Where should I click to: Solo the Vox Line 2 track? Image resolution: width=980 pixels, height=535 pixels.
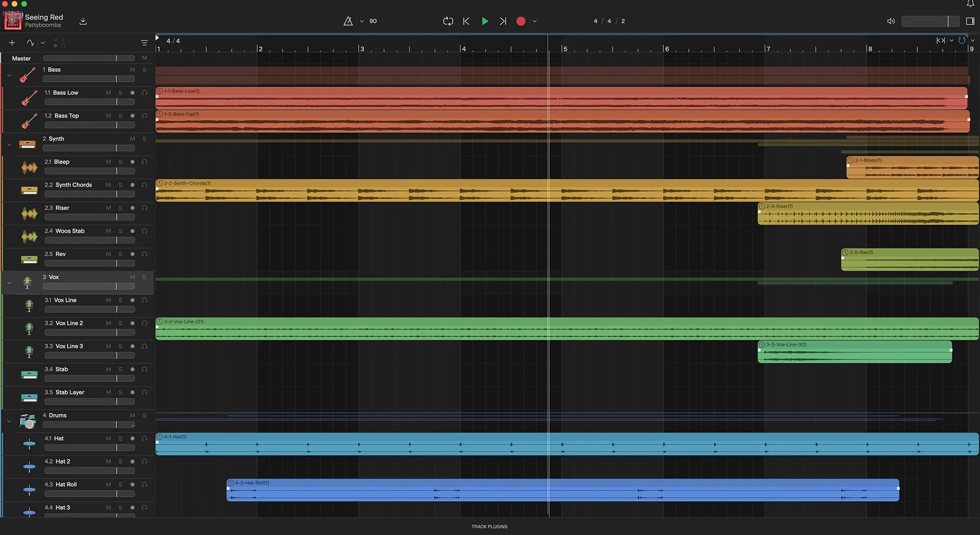[121, 323]
